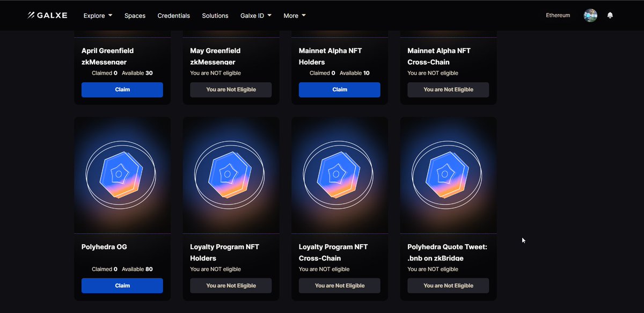Claim the Polyhedra OG NFT
This screenshot has width=644, height=313.
click(x=122, y=286)
